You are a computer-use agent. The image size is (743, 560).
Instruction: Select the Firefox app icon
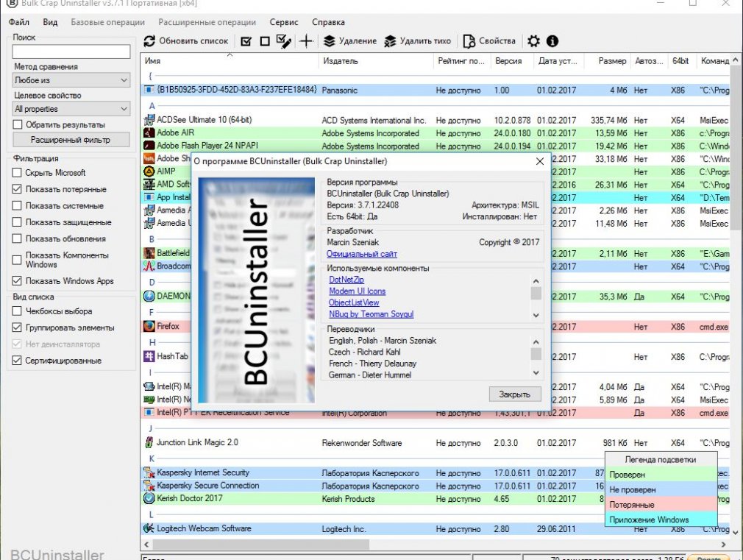tap(149, 326)
